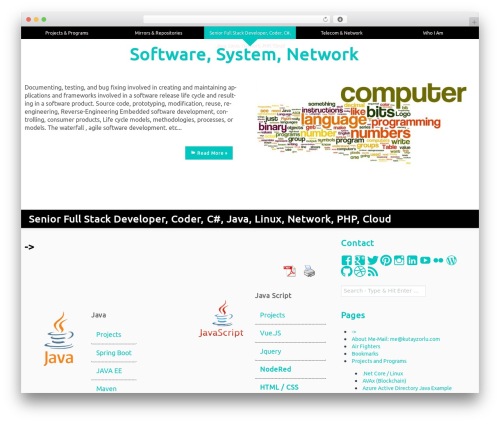Image resolution: width=500 pixels, height=423 pixels.
Task: Click the browser new tab plus button
Action: 474,22
